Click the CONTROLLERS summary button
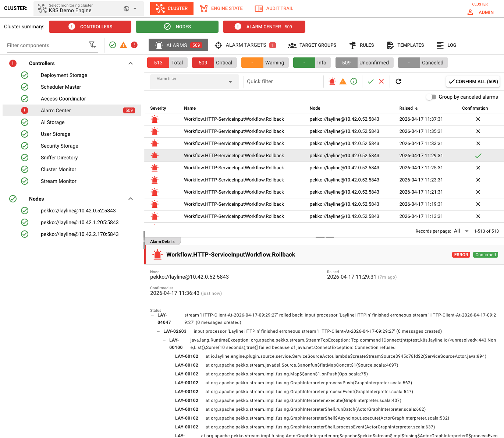 90,27
